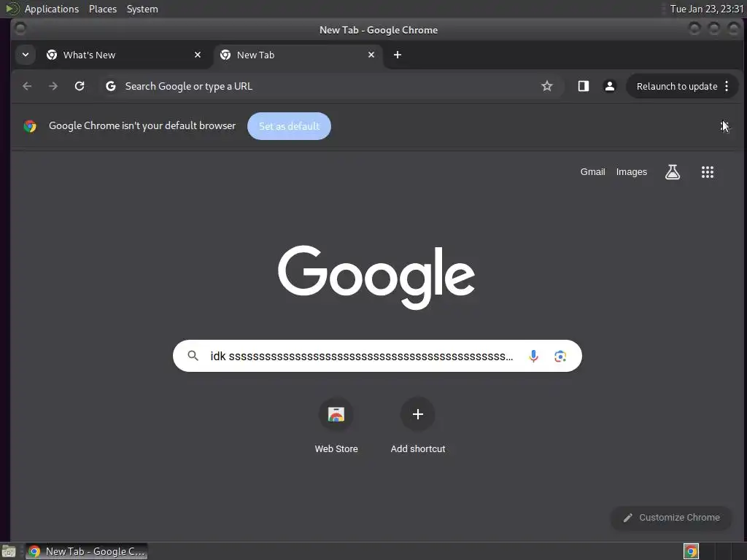Screen dimensions: 747x560
Task: Dismiss the default browser notification bar
Action: pos(724,125)
